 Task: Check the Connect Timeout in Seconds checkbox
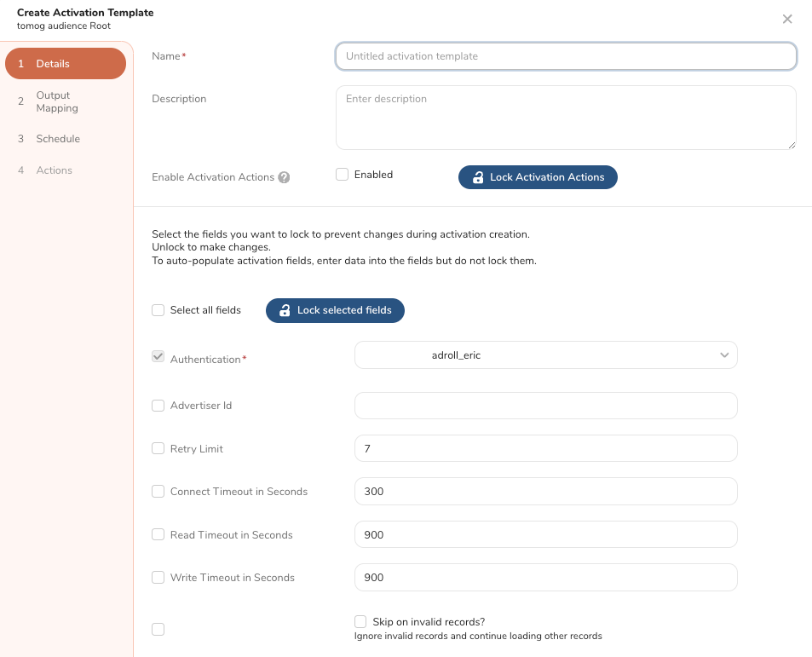(x=158, y=492)
